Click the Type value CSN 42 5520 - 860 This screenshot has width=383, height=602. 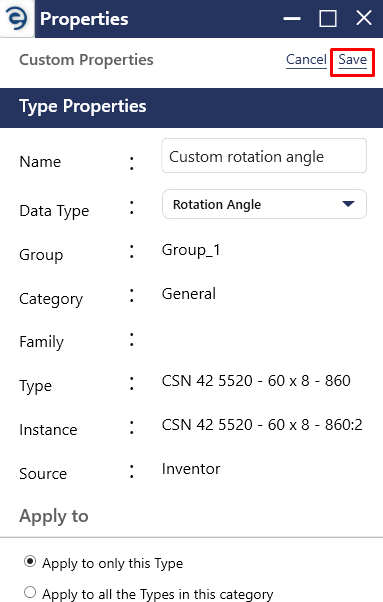pos(256,381)
